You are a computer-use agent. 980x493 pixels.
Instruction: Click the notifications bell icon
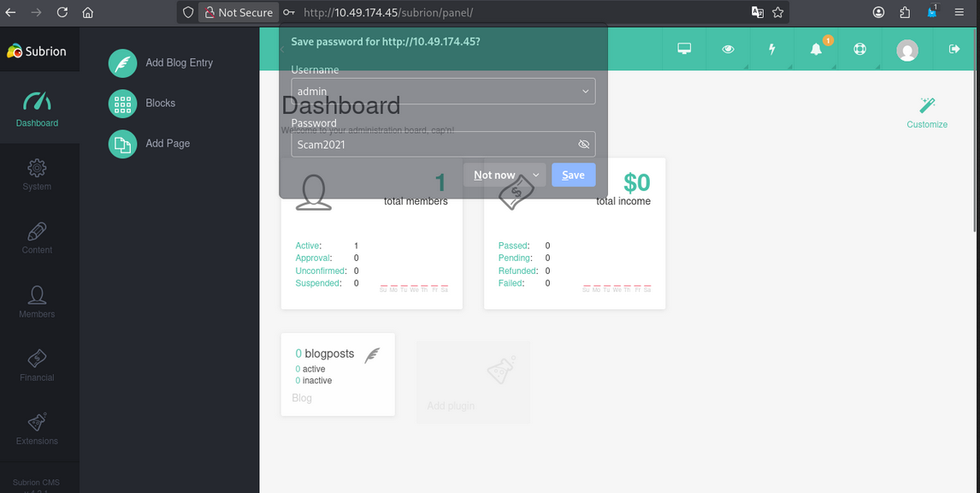(x=816, y=50)
